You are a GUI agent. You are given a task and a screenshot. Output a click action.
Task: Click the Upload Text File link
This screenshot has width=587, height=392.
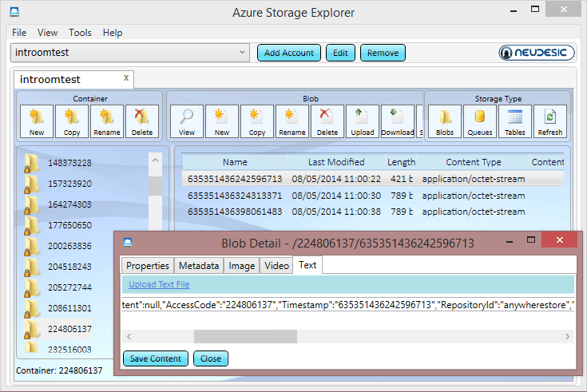pyautogui.click(x=159, y=284)
